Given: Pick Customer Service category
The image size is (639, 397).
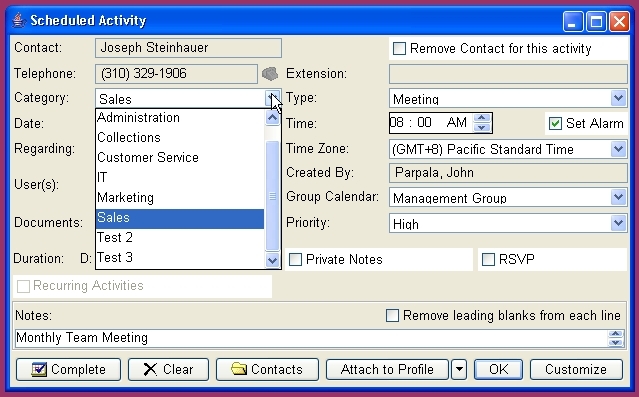Looking at the screenshot, I should (180, 158).
